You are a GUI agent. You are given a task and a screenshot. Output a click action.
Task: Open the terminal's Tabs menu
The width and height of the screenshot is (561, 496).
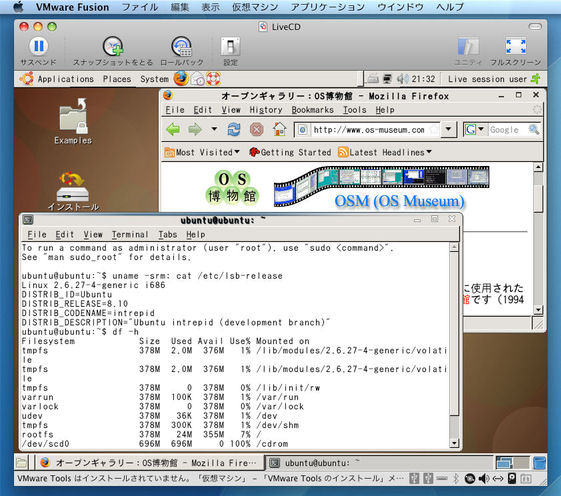coord(167,234)
